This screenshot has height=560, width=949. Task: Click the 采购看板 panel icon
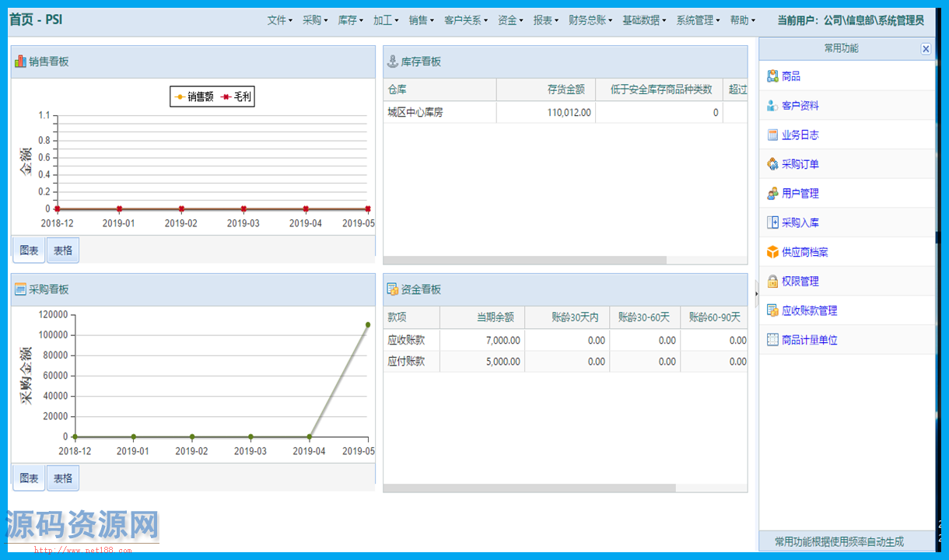[20, 289]
